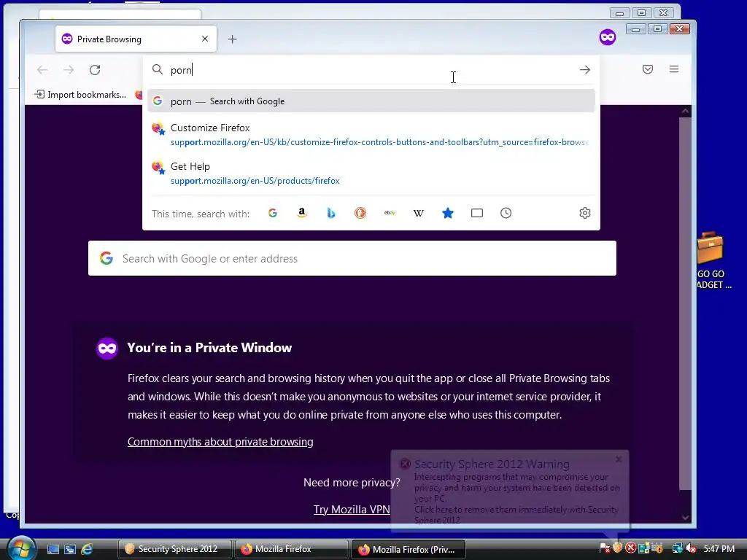Click the scroll-down arrow of the page
Viewport: 747px width, 560px height.
pyautogui.click(x=685, y=518)
